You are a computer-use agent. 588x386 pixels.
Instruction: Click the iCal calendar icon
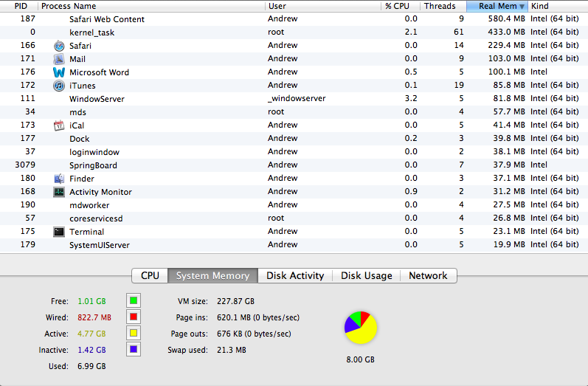pos(59,125)
